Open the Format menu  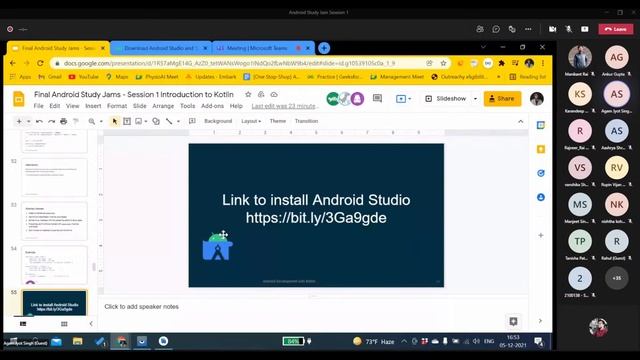point(117,106)
